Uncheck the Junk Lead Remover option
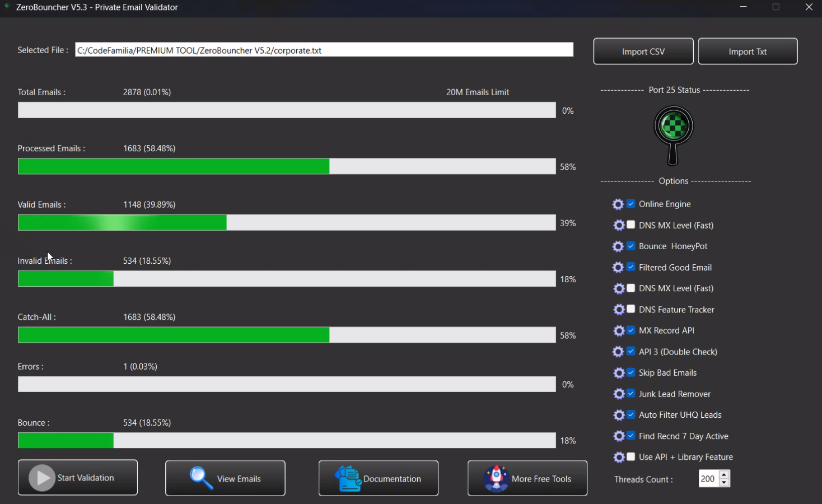The height and width of the screenshot is (504, 822). click(x=631, y=394)
